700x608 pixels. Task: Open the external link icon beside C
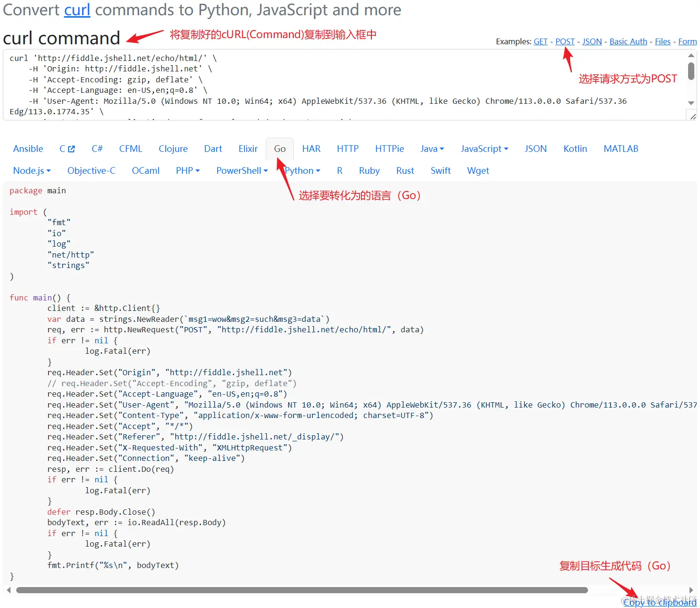pos(71,149)
